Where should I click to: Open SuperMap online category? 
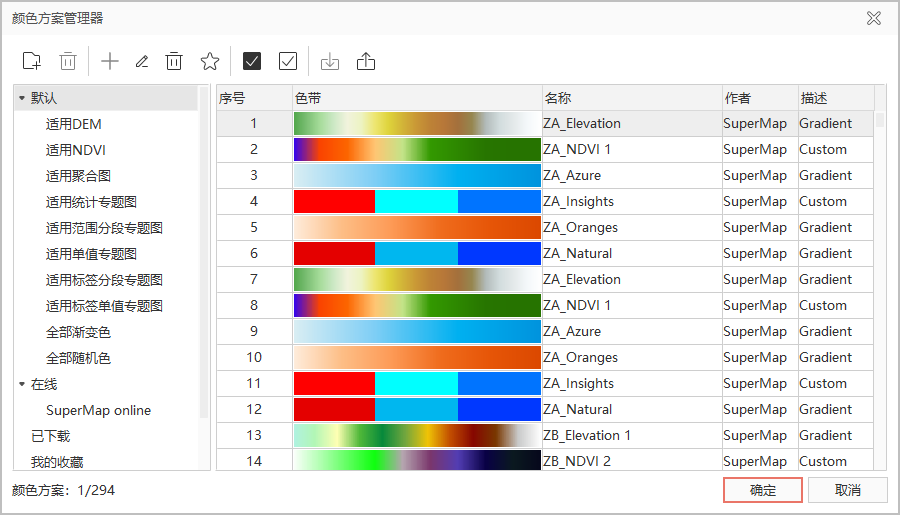tap(98, 410)
